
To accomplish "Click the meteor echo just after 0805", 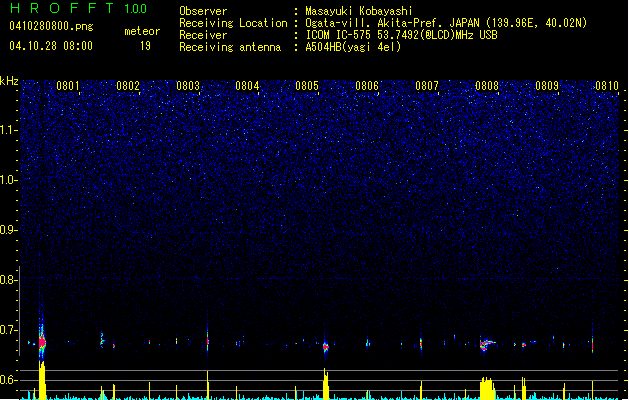I will (326, 347).
